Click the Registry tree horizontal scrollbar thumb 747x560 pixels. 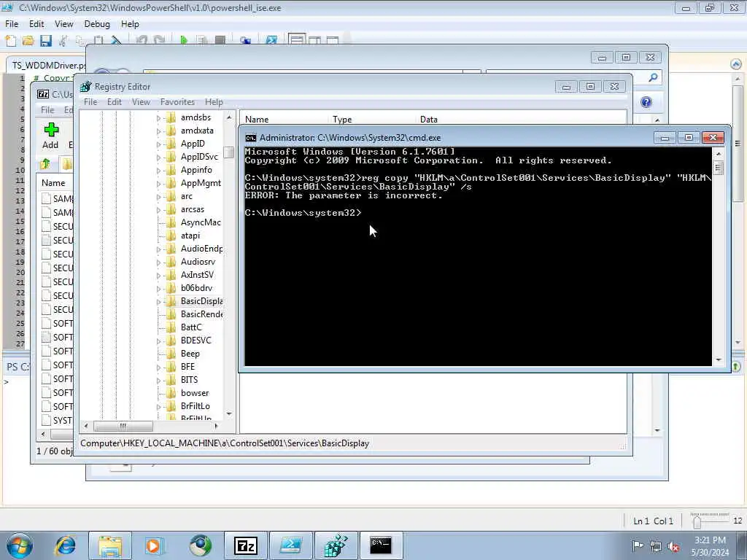click(x=123, y=426)
